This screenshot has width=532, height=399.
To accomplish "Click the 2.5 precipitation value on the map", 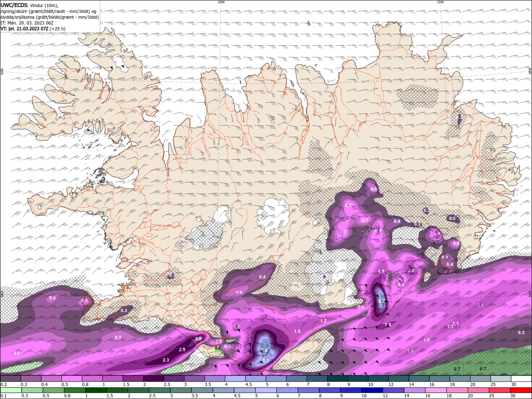I will (x=182, y=350).
